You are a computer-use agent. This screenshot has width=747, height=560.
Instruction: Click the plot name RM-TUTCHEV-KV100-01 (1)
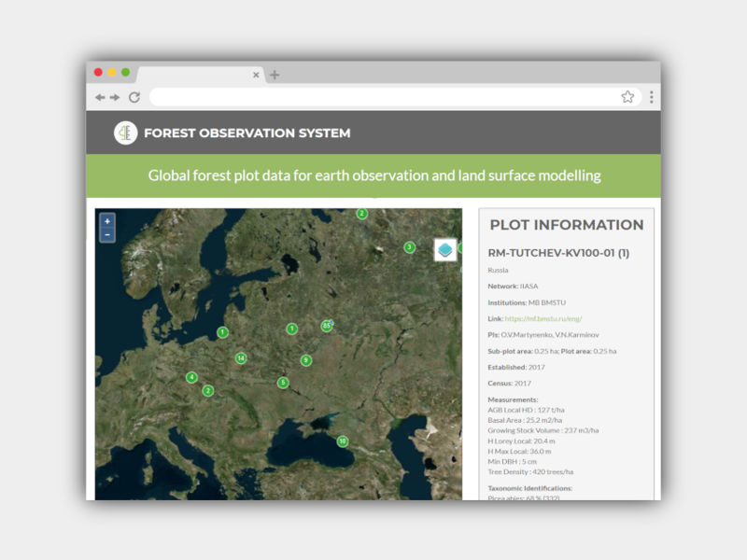coord(558,253)
